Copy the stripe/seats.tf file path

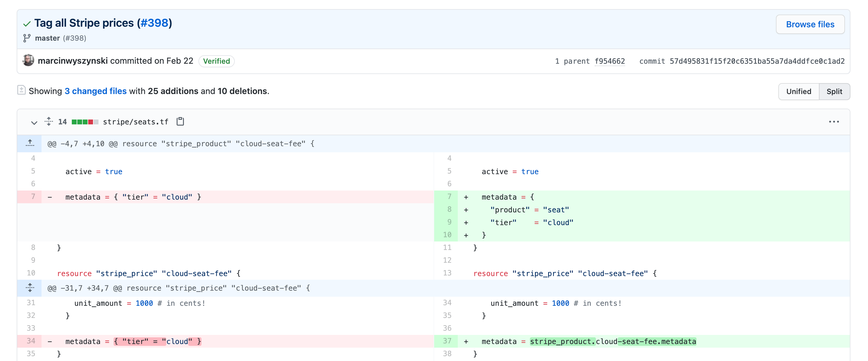(180, 121)
